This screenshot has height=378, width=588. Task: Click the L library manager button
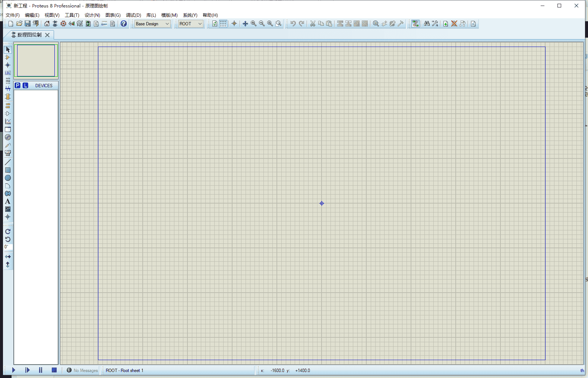(25, 85)
